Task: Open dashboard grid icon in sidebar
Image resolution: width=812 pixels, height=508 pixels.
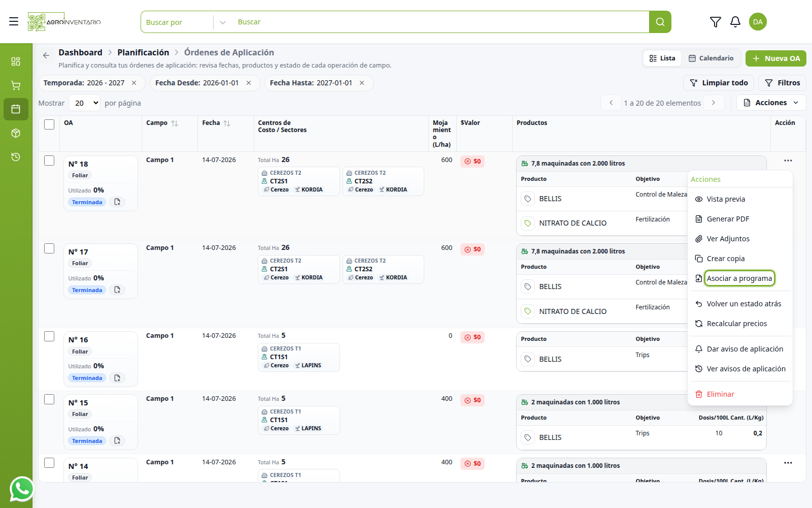Action: pos(16,61)
